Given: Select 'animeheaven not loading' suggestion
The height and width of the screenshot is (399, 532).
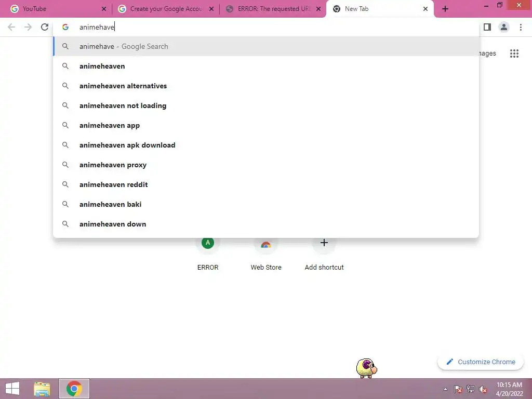Looking at the screenshot, I should click(266, 105).
